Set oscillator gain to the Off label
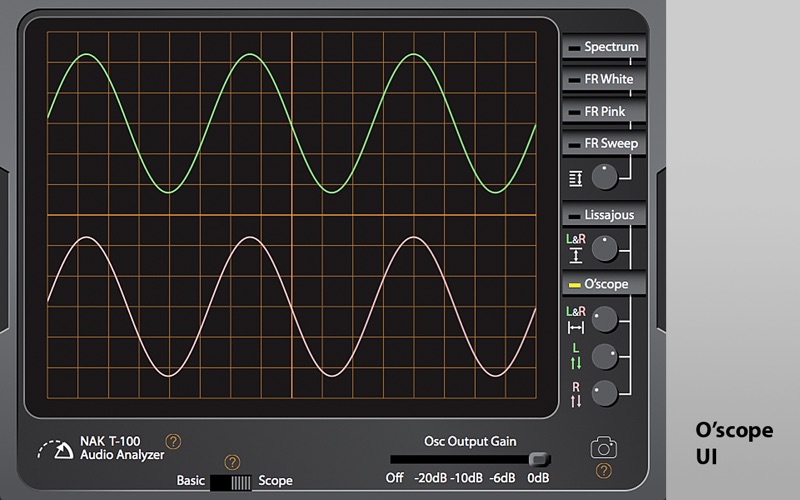Image resolution: width=800 pixels, height=500 pixels. [x=394, y=478]
